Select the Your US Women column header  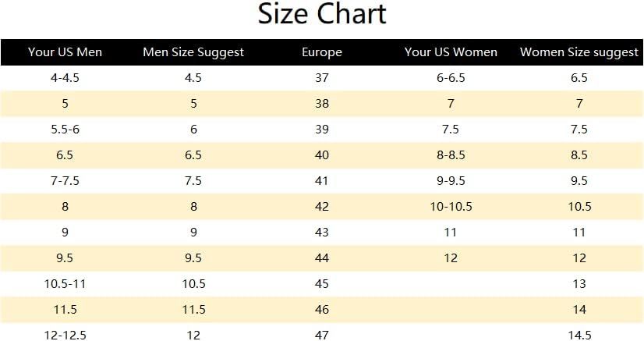click(451, 52)
